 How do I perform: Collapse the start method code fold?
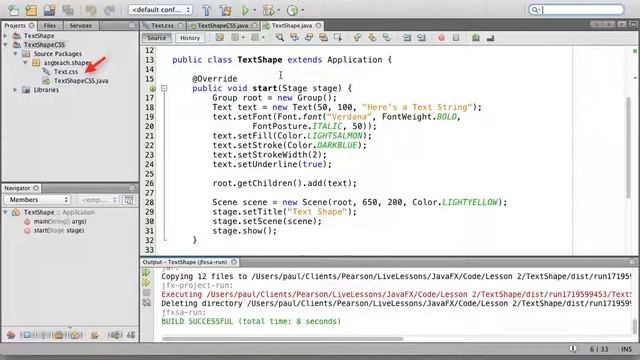click(x=164, y=88)
